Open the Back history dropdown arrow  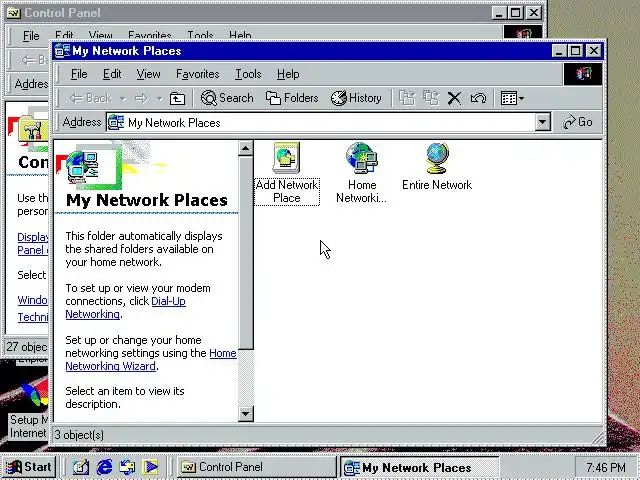(x=123, y=99)
